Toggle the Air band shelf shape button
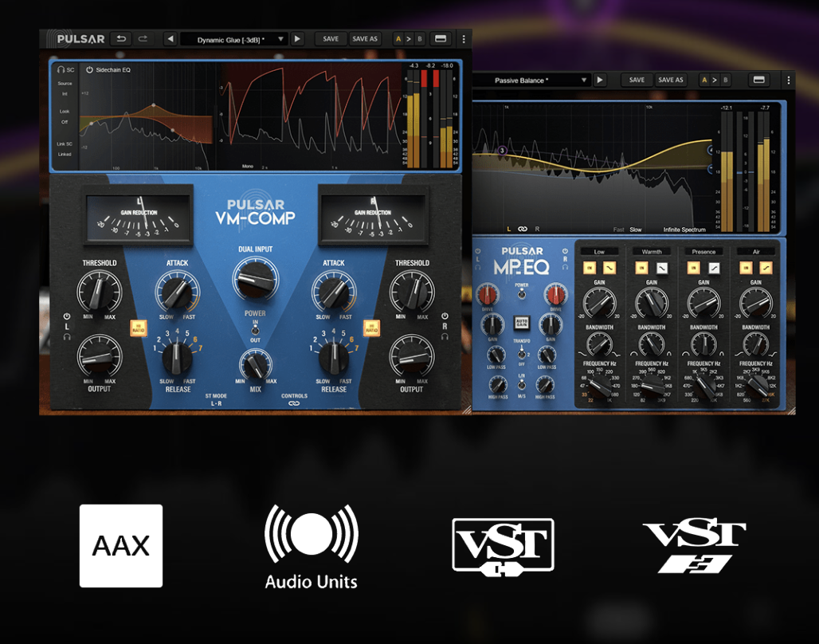This screenshot has height=644, width=819. pyautogui.click(x=766, y=268)
